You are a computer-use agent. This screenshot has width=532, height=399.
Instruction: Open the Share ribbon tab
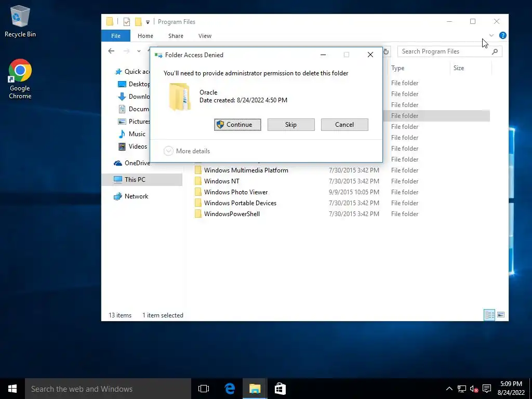tap(176, 36)
